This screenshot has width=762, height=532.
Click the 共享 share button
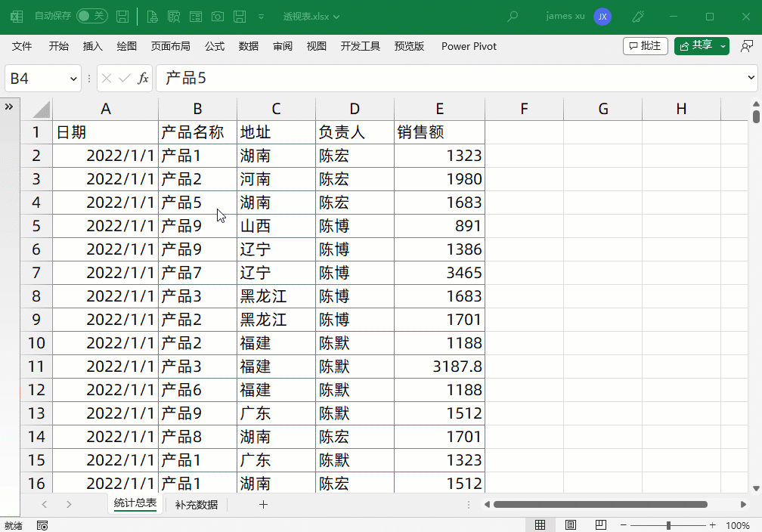pos(696,46)
